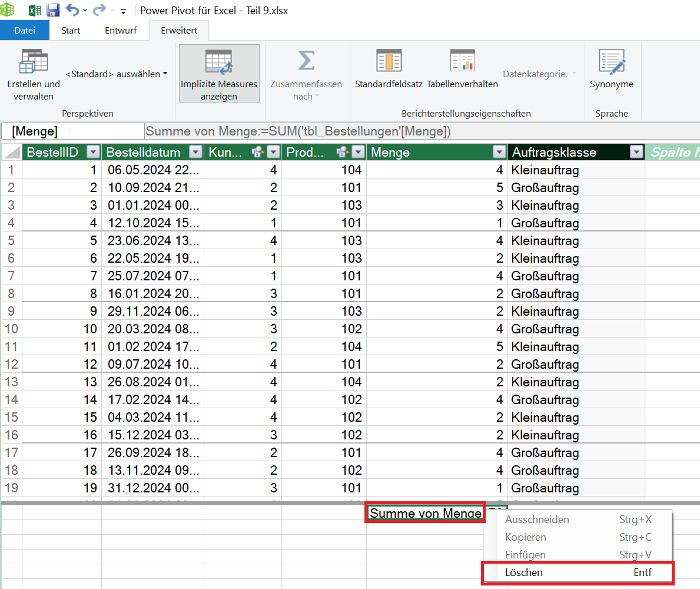Image resolution: width=700 pixels, height=589 pixels.
Task: Select row header number 10
Action: click(11, 329)
